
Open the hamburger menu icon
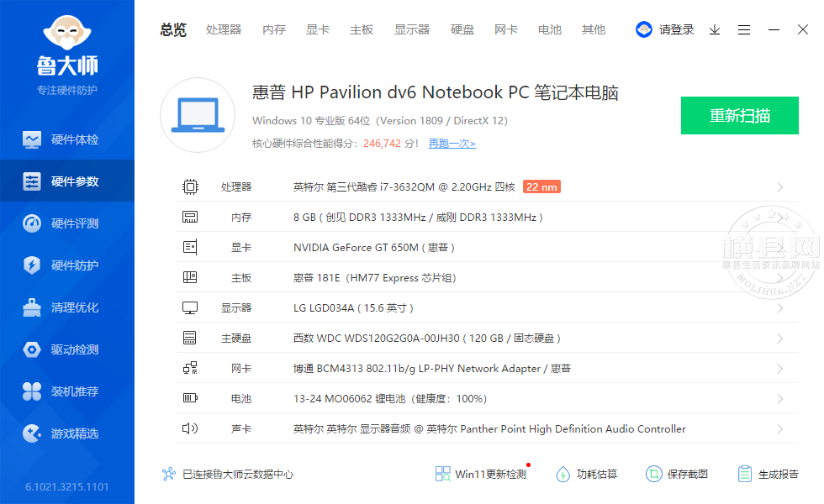(x=743, y=30)
